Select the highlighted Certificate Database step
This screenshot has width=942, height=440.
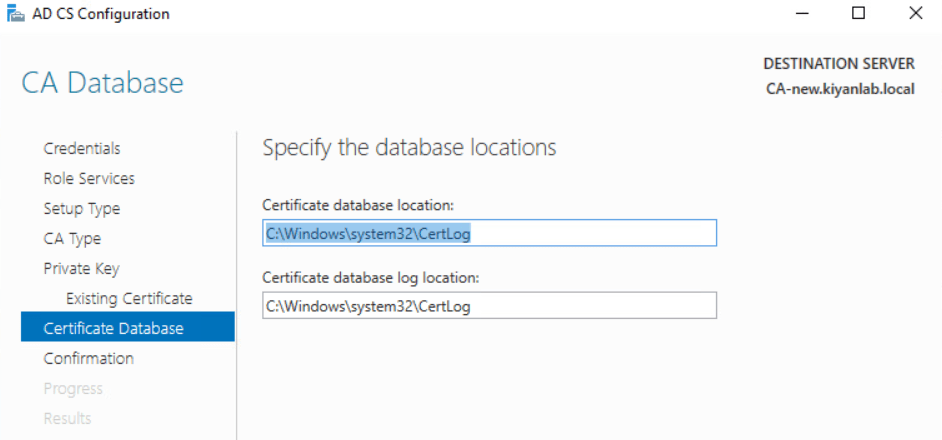click(x=113, y=328)
